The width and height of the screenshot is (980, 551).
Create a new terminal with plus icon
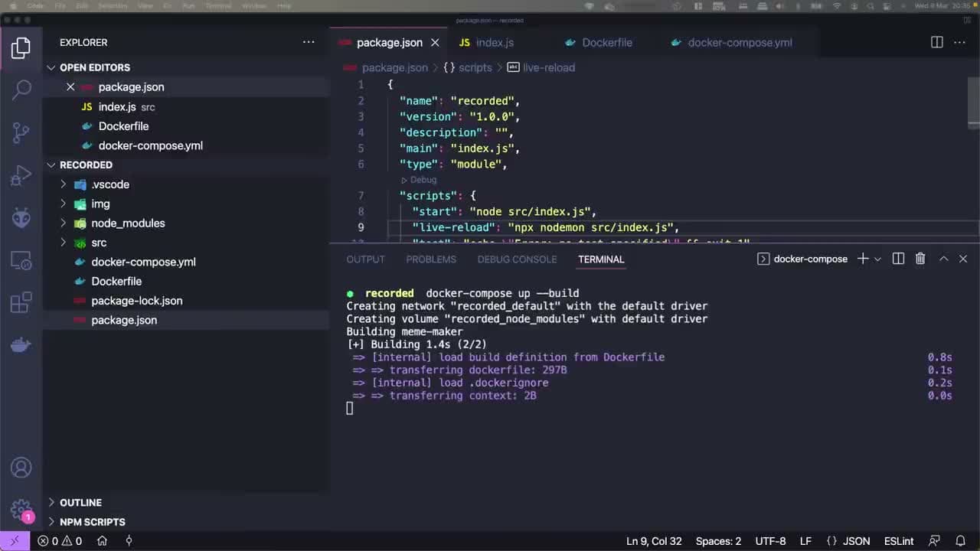863,259
